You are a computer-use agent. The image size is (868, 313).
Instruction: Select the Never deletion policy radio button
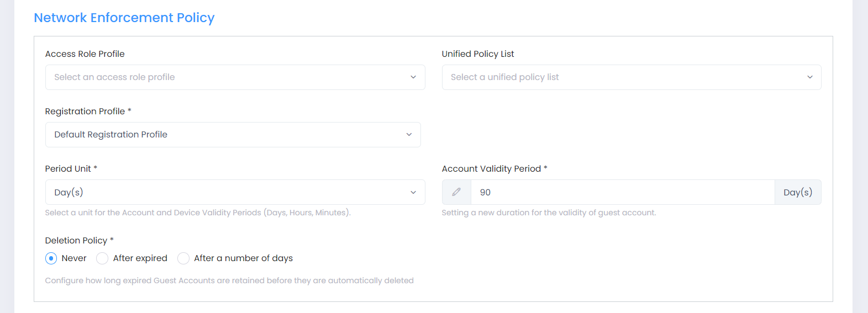click(x=51, y=258)
